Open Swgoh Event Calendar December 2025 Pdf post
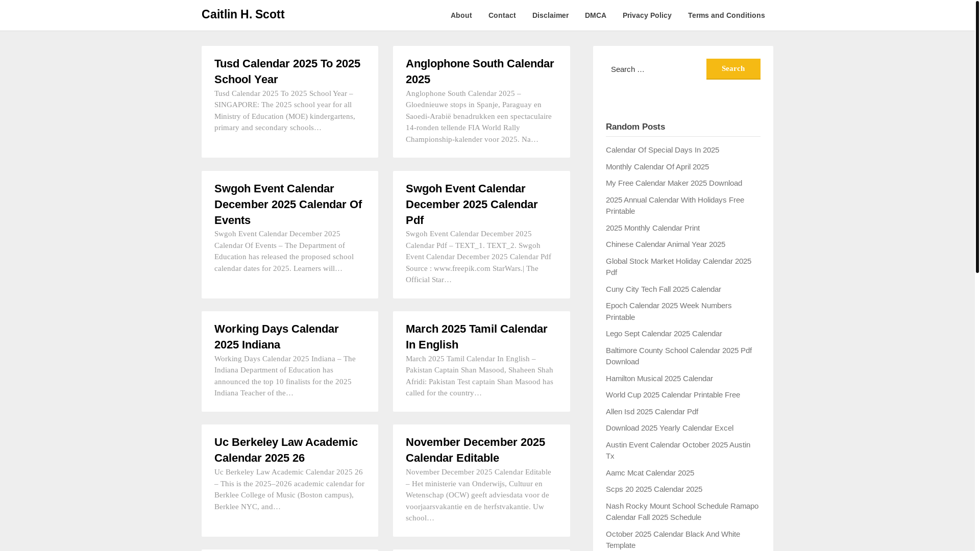Viewport: 980px width, 551px height. [x=472, y=204]
